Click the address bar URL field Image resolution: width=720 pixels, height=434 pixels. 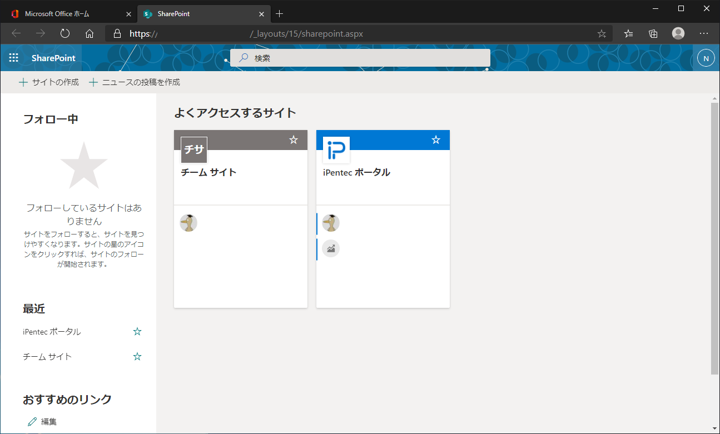[359, 34]
